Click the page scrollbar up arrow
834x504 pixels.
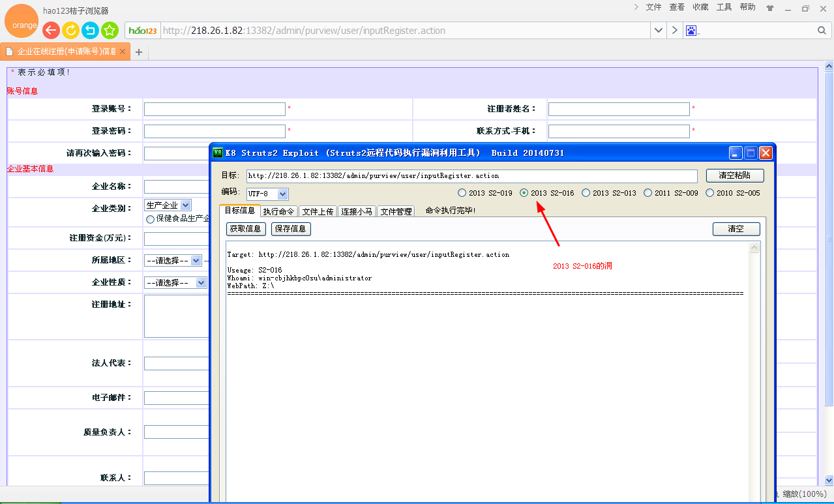pos(829,66)
